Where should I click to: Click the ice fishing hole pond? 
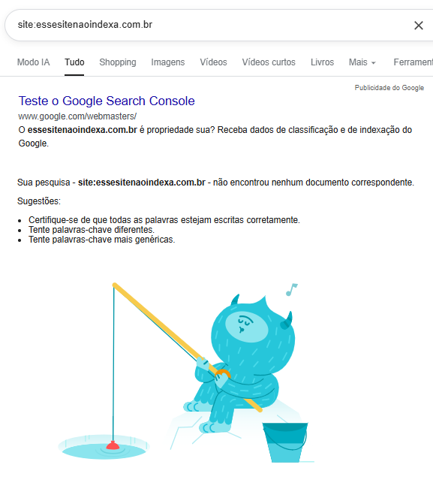pyautogui.click(x=104, y=447)
